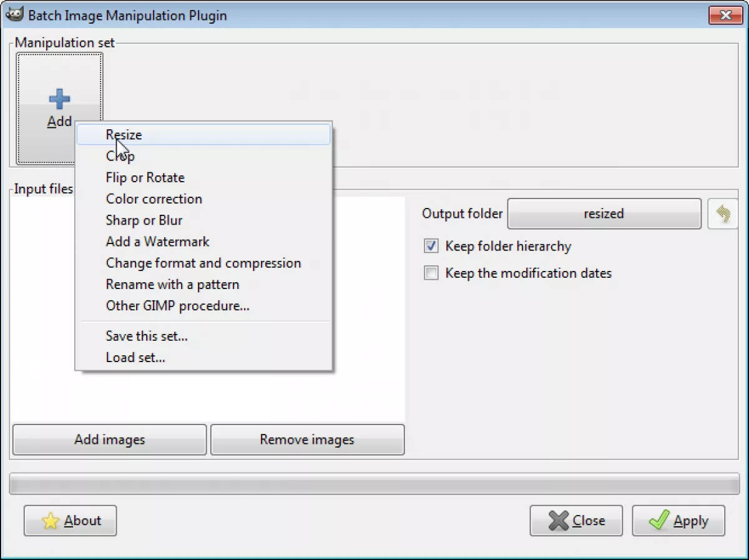
Task: Choose Crop from the manipulation menu
Action: (203, 156)
